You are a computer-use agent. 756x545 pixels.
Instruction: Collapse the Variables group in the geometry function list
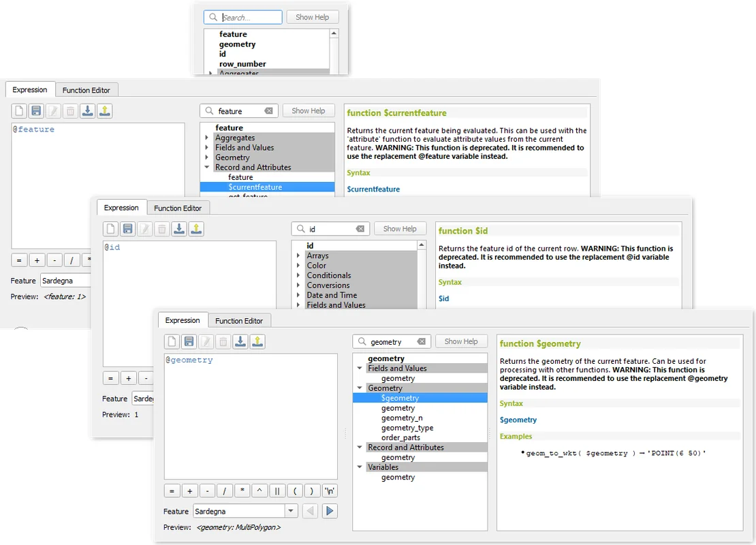(359, 467)
